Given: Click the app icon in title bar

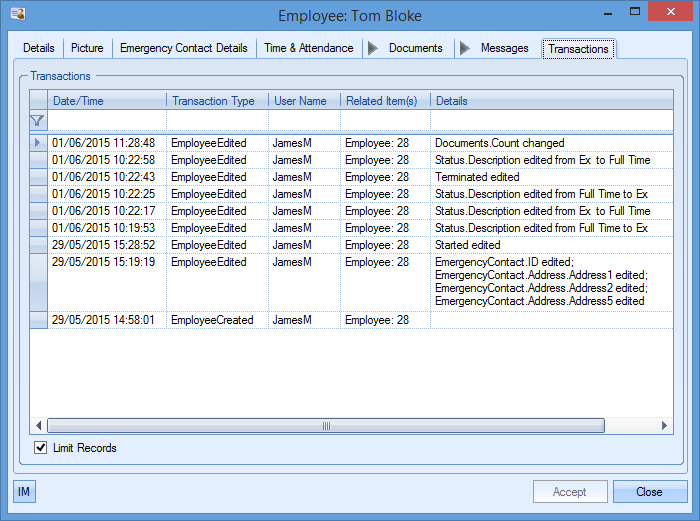Looking at the screenshot, I should point(17,15).
